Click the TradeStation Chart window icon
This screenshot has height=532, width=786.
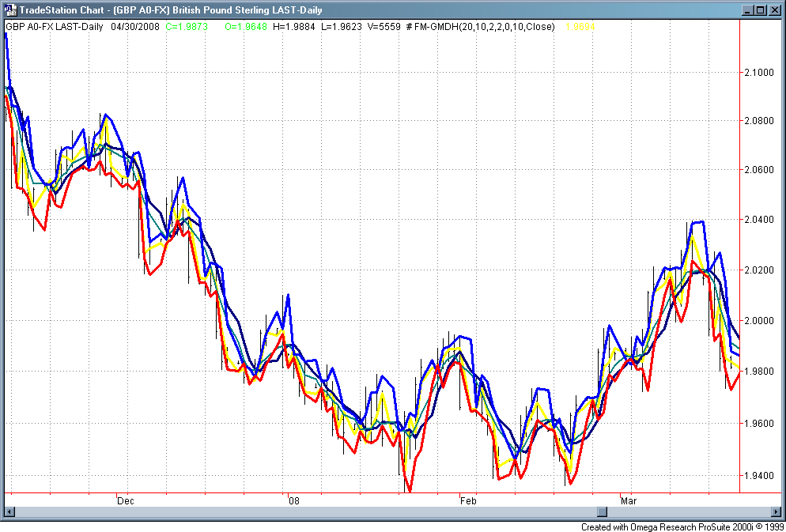(10, 10)
